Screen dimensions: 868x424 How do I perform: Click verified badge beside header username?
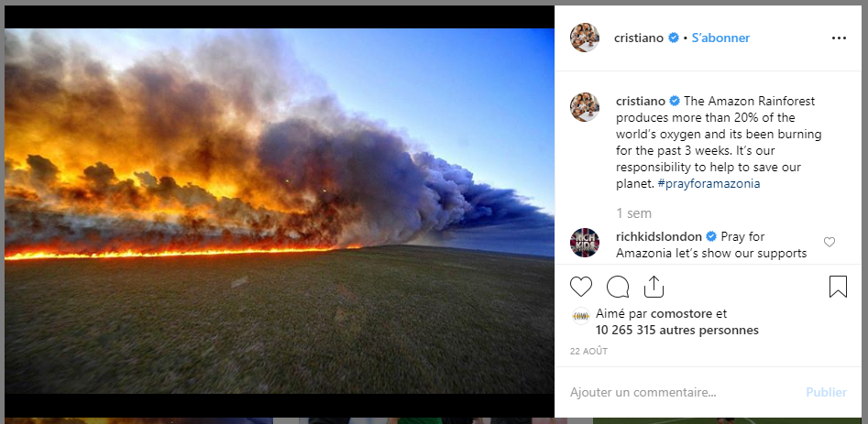tap(674, 38)
